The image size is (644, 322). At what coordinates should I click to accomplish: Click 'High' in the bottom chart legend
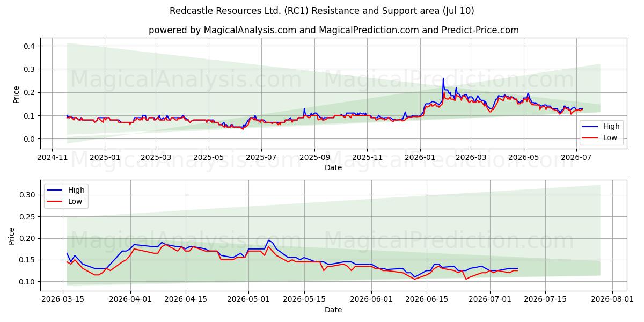76,190
